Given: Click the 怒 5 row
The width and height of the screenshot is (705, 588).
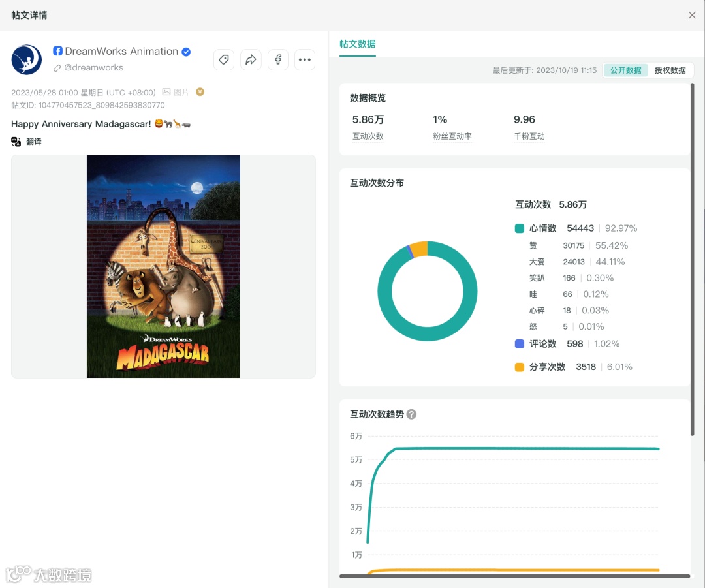Looking at the screenshot, I should [x=567, y=326].
